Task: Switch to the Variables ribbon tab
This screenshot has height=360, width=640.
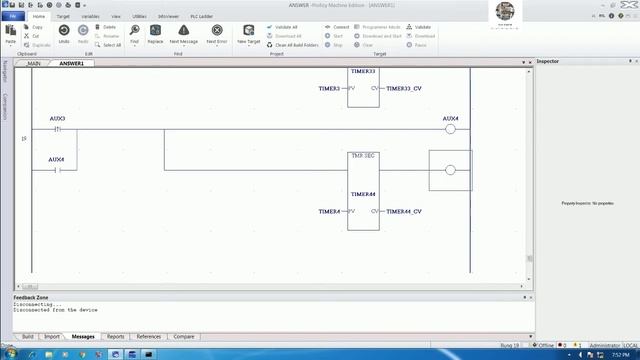Action: pyautogui.click(x=90, y=16)
